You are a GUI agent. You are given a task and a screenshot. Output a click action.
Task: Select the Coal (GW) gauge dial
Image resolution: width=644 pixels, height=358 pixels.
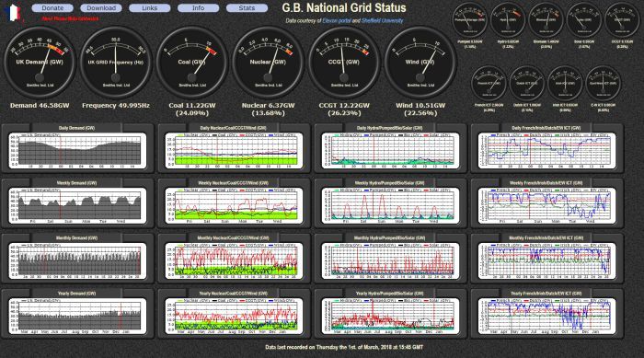pos(191,63)
